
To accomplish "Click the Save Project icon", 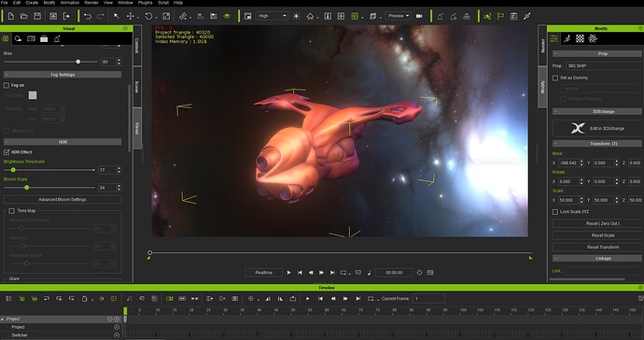I will pos(37,16).
